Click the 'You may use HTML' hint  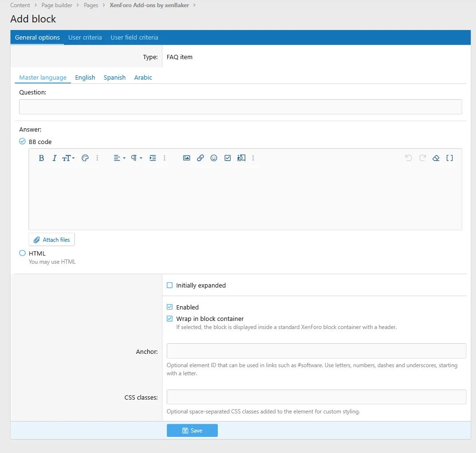click(x=52, y=262)
